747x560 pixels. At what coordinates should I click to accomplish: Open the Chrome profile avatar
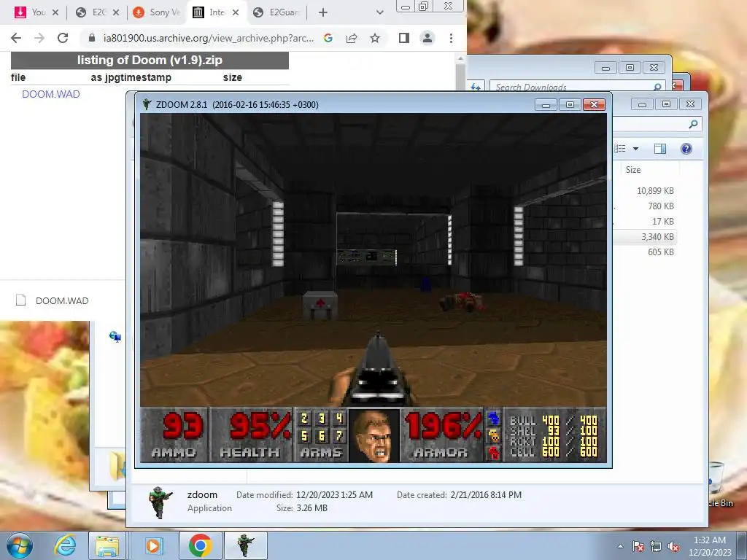[x=427, y=38]
